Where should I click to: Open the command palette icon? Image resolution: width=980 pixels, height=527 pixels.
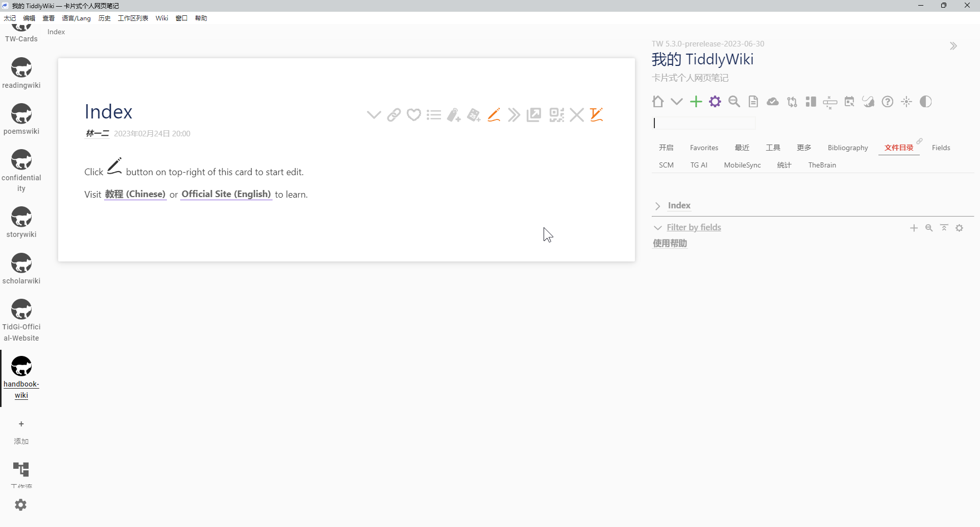coord(830,102)
